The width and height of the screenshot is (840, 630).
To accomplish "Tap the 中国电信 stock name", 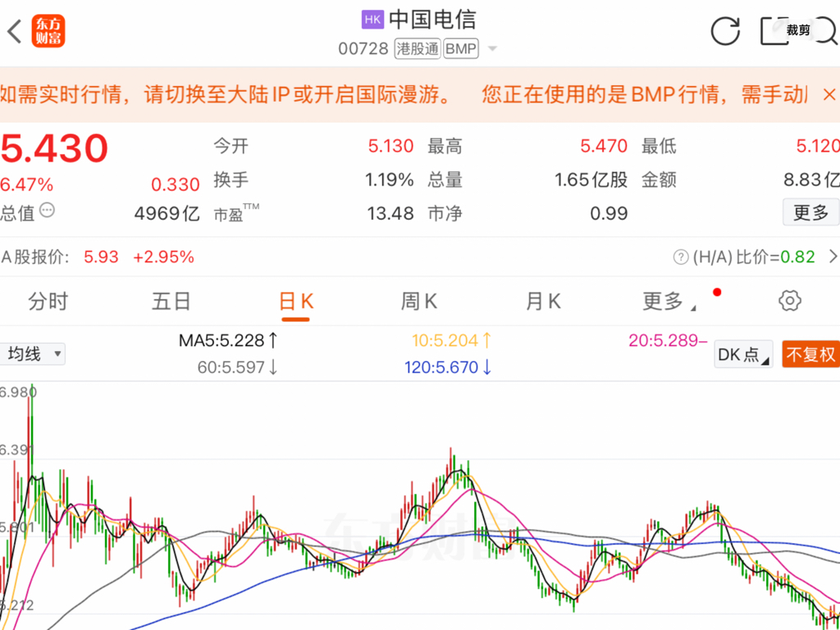I will pyautogui.click(x=432, y=20).
